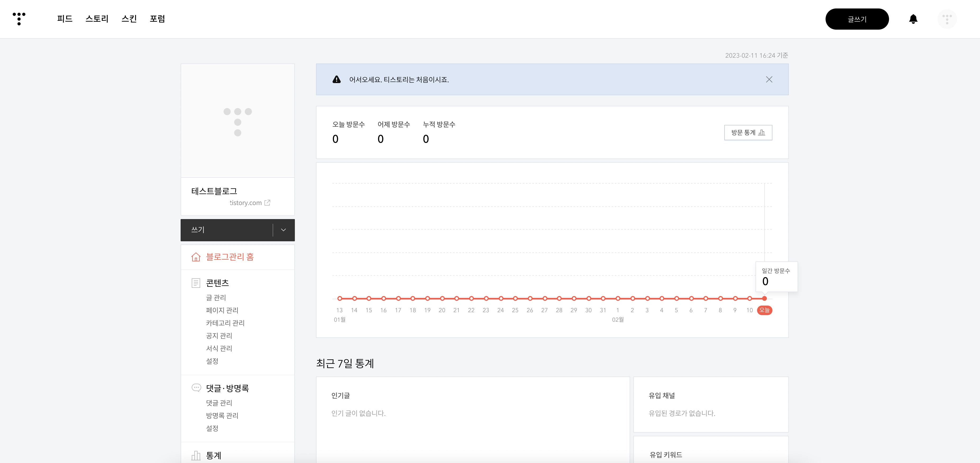Open 설정 under 댓글·방명록
The height and width of the screenshot is (463, 980).
(212, 428)
